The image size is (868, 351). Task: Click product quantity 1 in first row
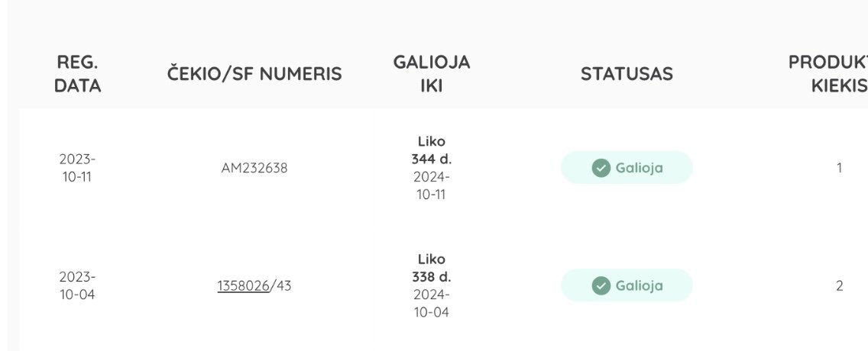tap(839, 168)
